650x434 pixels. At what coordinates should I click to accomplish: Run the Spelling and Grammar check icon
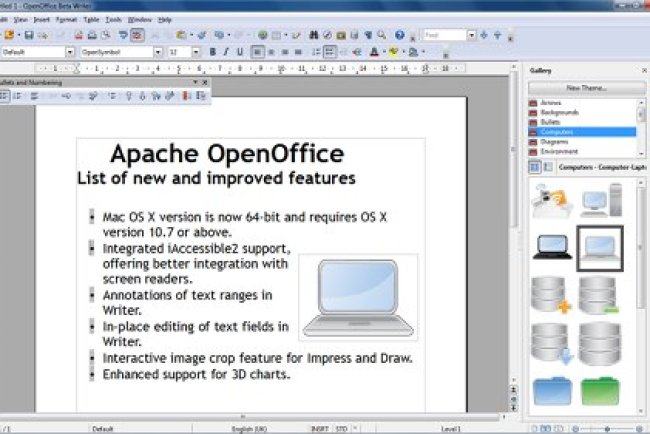click(123, 35)
